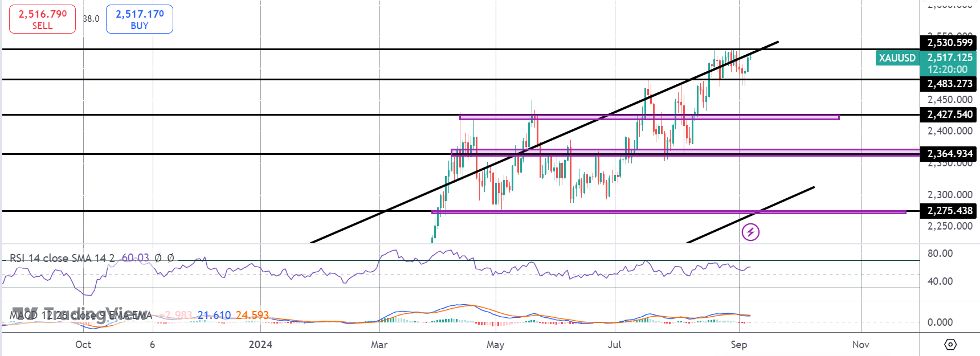The image size is (980, 356).
Task: Click the Nov label on time axis
Action: pos(861,345)
